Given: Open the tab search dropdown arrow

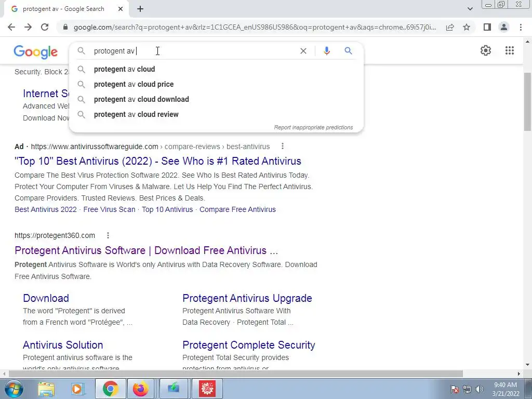Looking at the screenshot, I should click(x=470, y=9).
